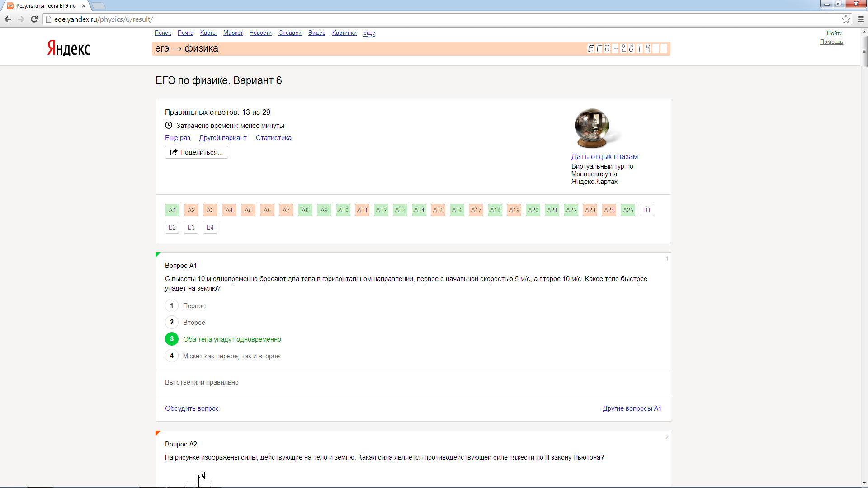Select answer 4 Может как первое

(x=172, y=356)
